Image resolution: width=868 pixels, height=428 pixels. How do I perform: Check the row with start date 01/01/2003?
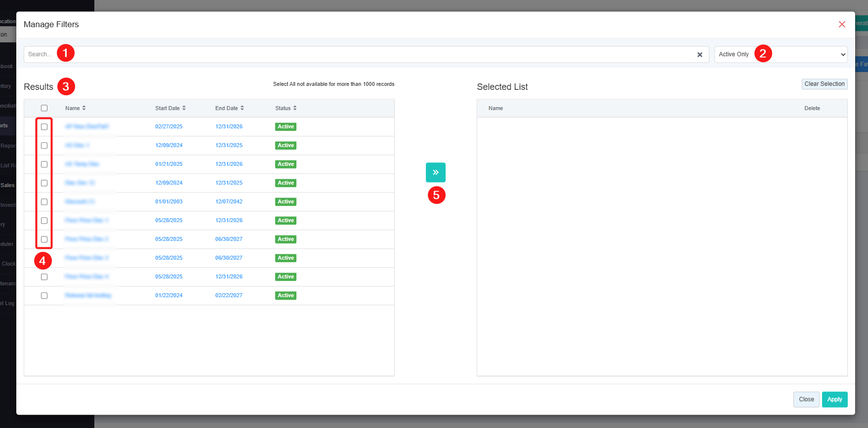[44, 202]
